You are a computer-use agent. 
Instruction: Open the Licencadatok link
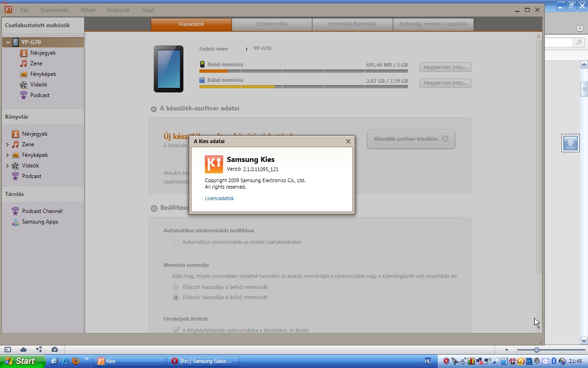(220, 198)
